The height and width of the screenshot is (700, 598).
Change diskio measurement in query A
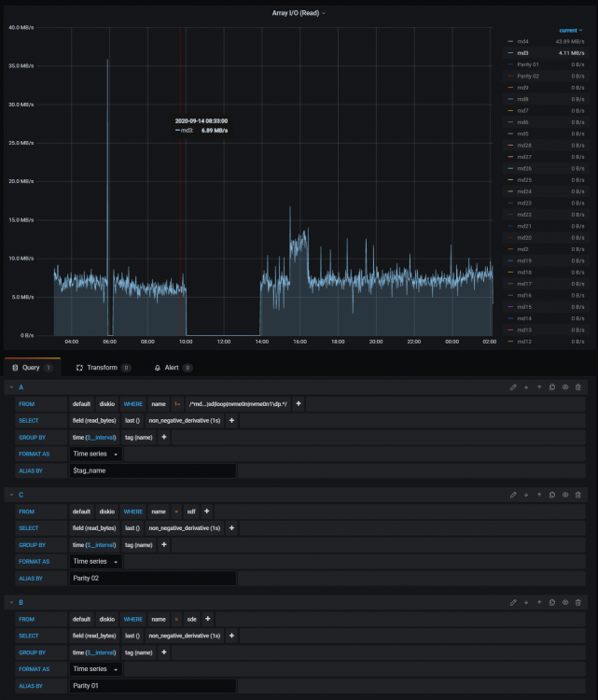pos(107,403)
